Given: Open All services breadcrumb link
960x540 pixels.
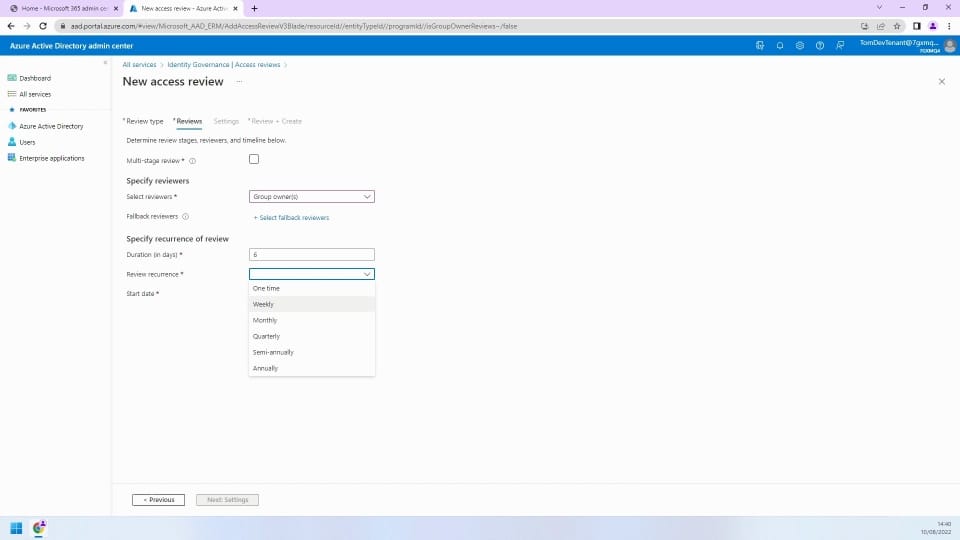Looking at the screenshot, I should (x=139, y=65).
